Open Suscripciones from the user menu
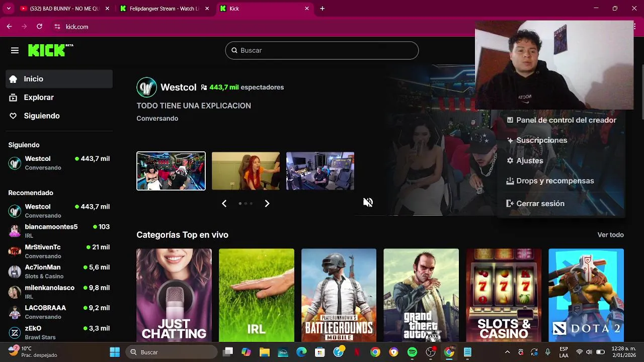Viewport: 644px width, 362px height. 537,140
